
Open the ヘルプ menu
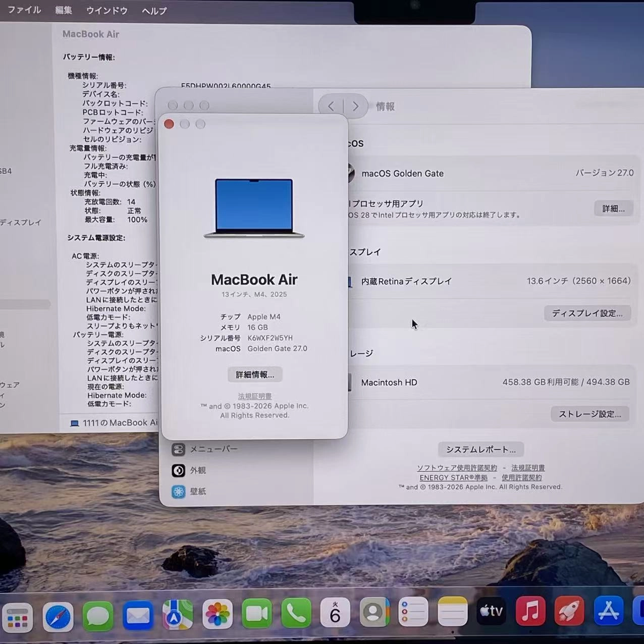pos(154,11)
